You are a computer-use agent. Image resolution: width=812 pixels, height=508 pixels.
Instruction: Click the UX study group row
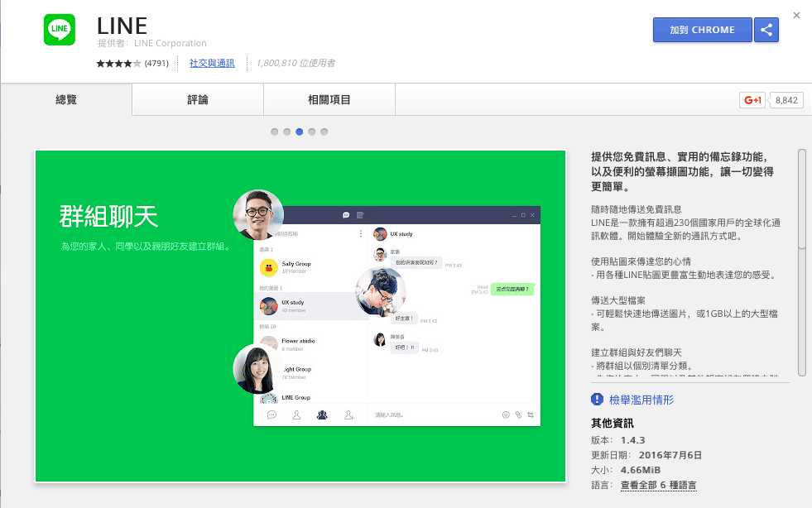[x=310, y=306]
